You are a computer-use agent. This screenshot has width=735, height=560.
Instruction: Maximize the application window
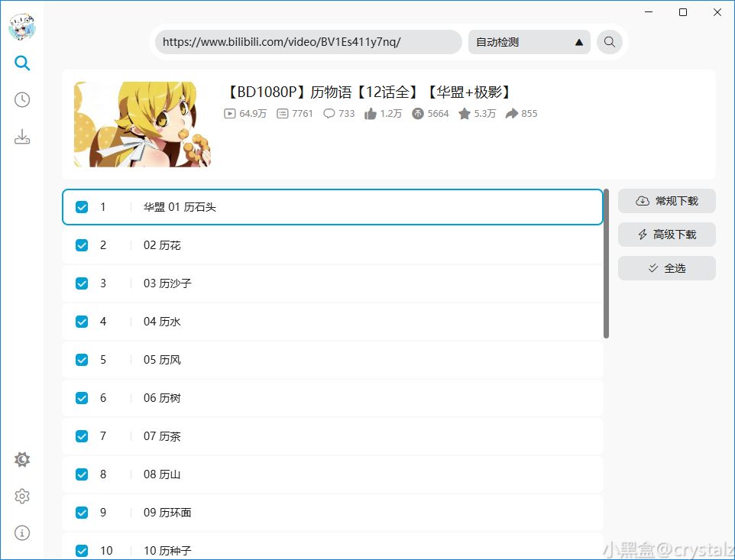pyautogui.click(x=683, y=12)
